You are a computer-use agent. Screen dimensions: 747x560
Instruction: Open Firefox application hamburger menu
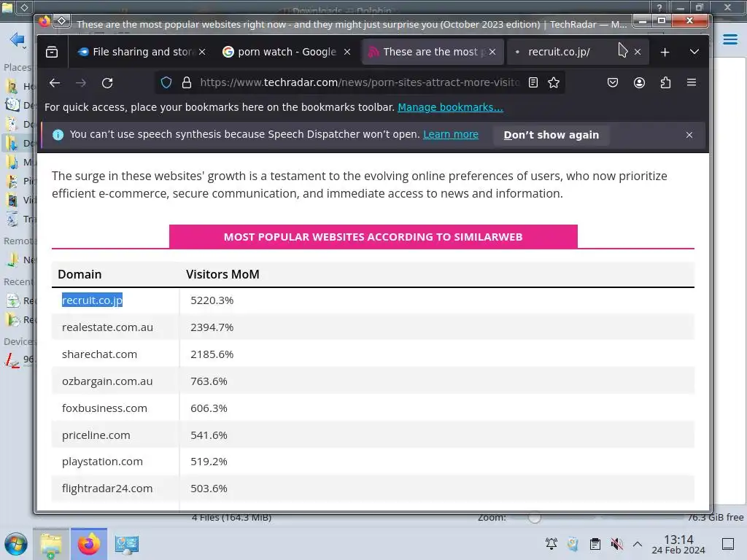[692, 83]
